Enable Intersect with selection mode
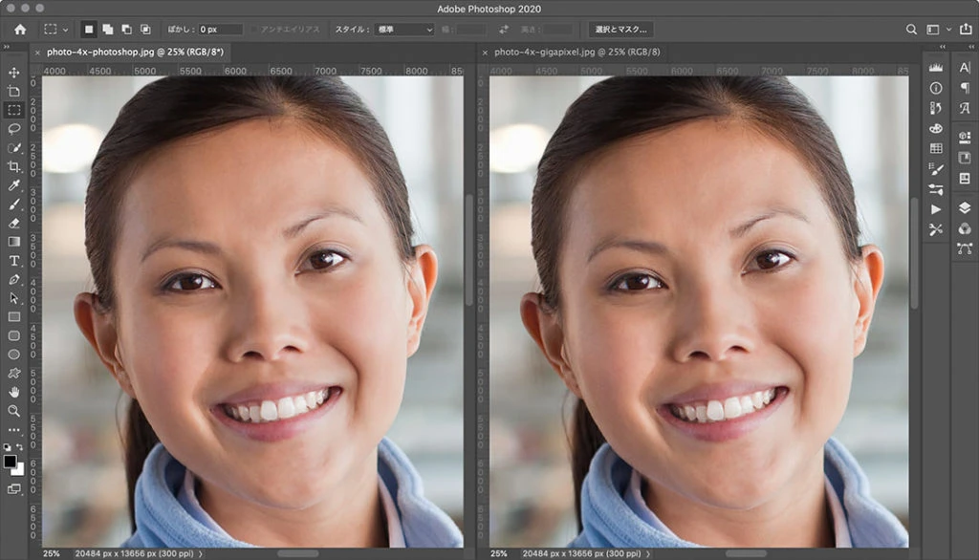979x560 pixels. click(x=145, y=30)
